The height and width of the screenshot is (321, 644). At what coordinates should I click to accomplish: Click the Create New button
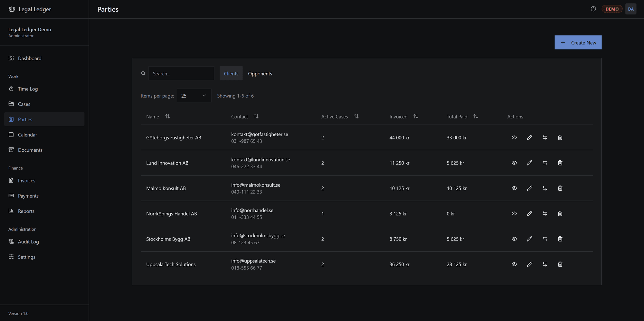click(x=578, y=42)
